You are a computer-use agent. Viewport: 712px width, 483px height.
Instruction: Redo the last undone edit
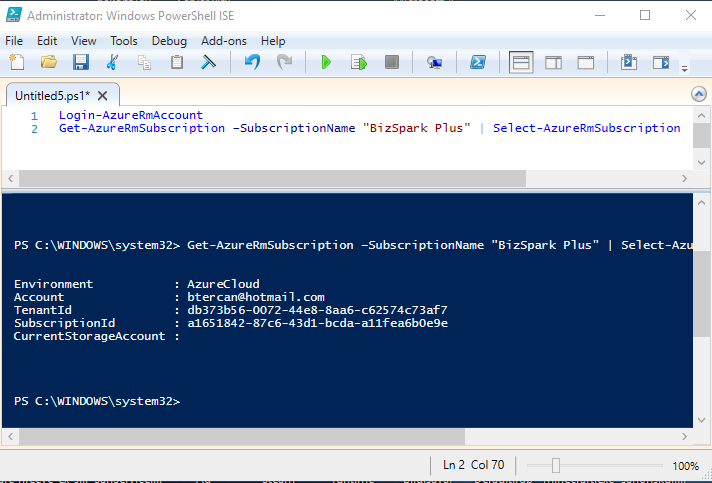[284, 62]
